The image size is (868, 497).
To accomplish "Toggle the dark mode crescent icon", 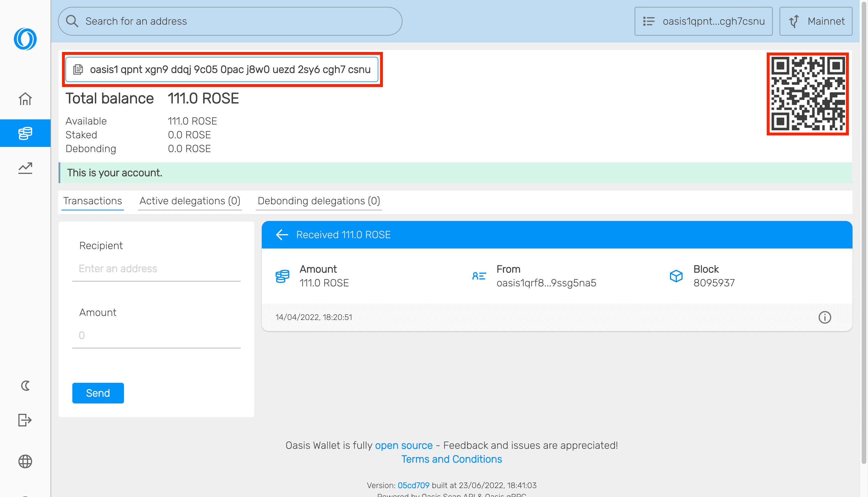I will coord(25,386).
